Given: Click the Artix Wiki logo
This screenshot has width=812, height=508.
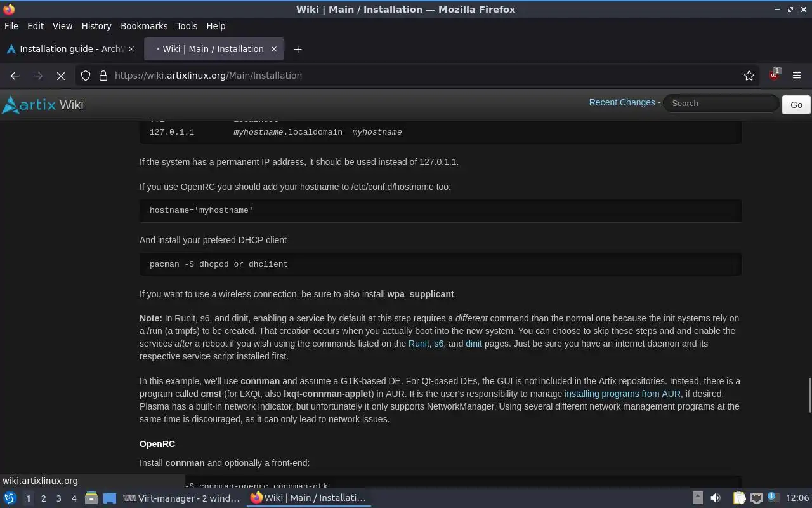Looking at the screenshot, I should [x=43, y=105].
